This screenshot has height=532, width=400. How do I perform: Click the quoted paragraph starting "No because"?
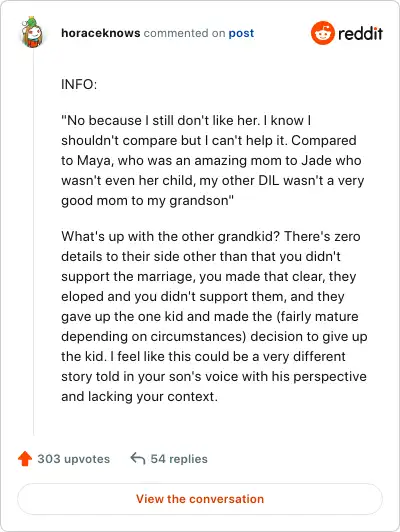(x=213, y=160)
